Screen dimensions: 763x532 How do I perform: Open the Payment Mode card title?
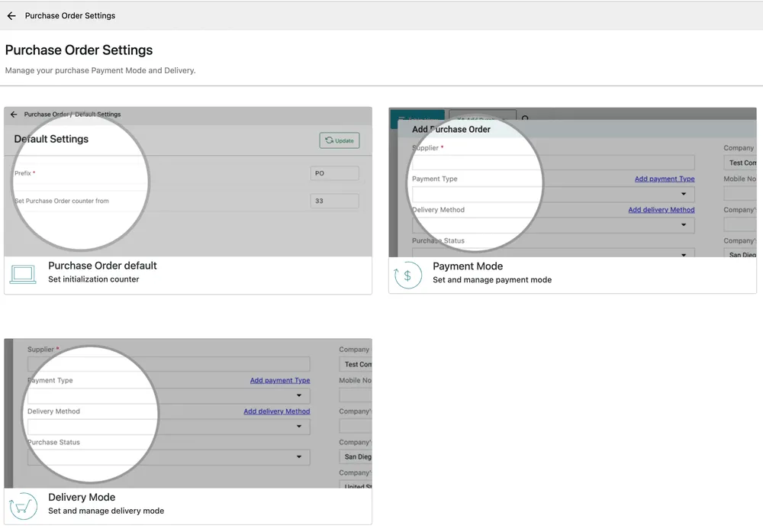[x=468, y=266]
